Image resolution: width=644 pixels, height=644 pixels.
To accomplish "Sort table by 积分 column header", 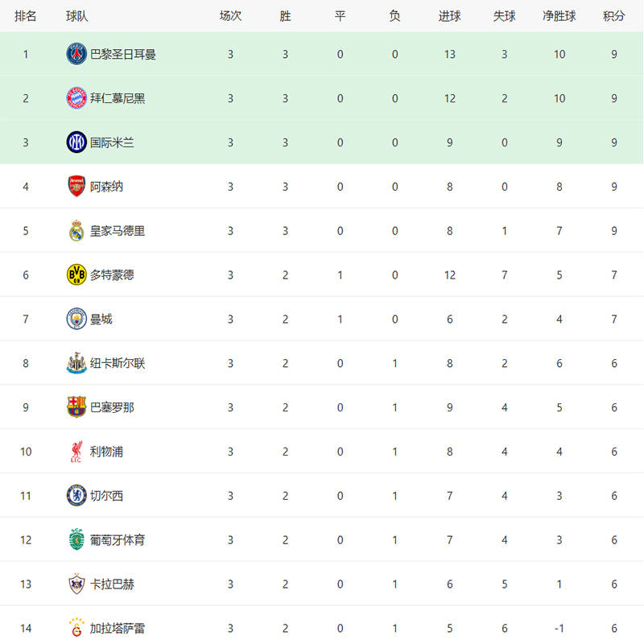I will click(x=613, y=16).
